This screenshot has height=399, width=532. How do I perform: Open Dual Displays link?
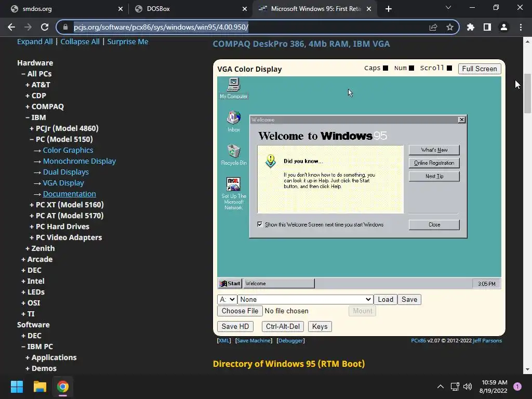(66, 172)
